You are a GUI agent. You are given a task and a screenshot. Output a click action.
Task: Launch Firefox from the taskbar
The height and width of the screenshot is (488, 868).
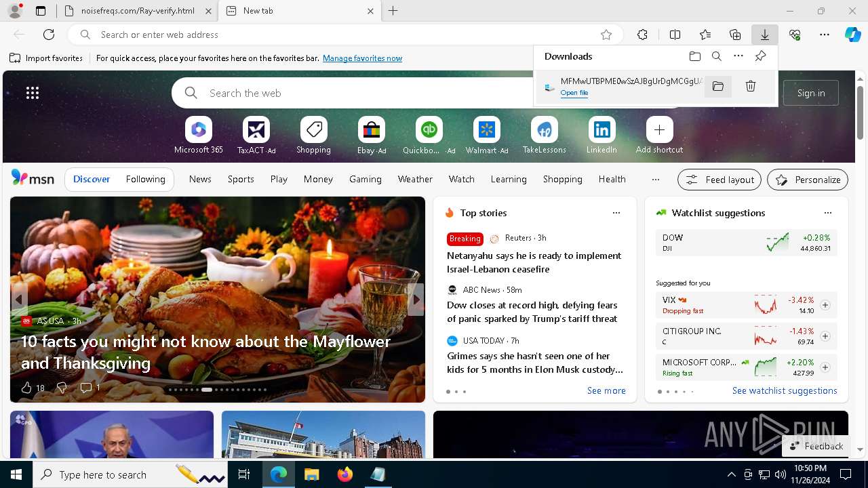(x=345, y=474)
